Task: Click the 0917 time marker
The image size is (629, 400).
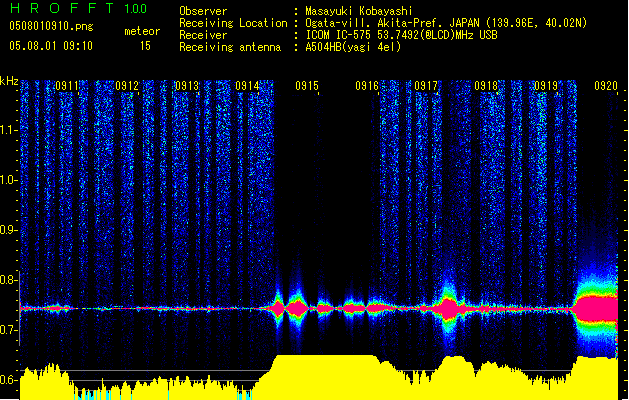Action: [426, 86]
